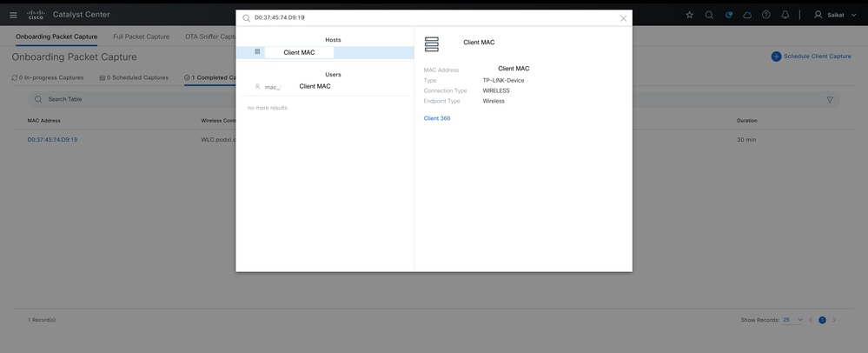Select the Client MAC host result
868x353 pixels.
(x=325, y=53)
